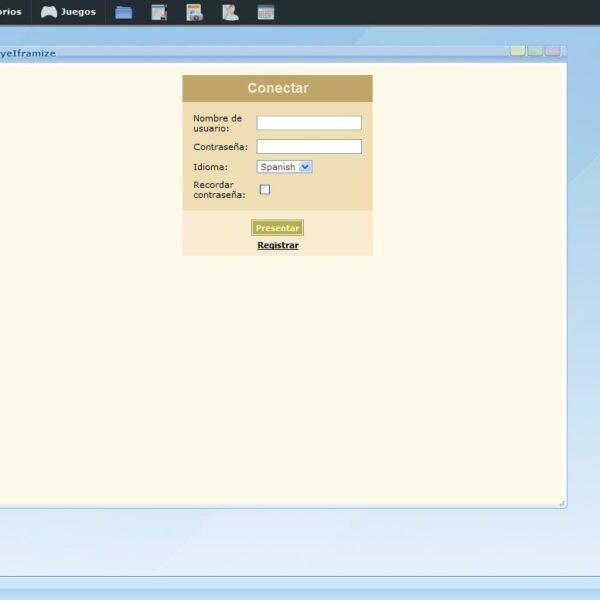Open the calendar icon in top bar

click(266, 12)
